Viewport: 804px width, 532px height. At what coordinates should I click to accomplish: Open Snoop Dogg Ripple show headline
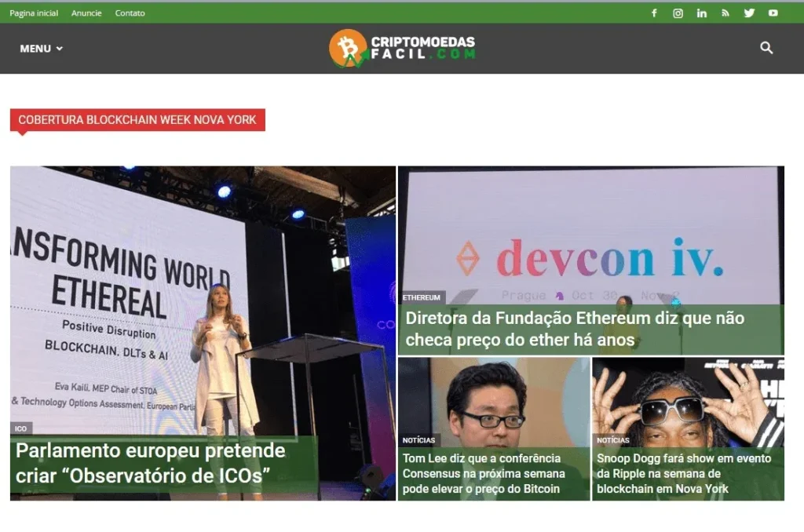click(x=684, y=474)
